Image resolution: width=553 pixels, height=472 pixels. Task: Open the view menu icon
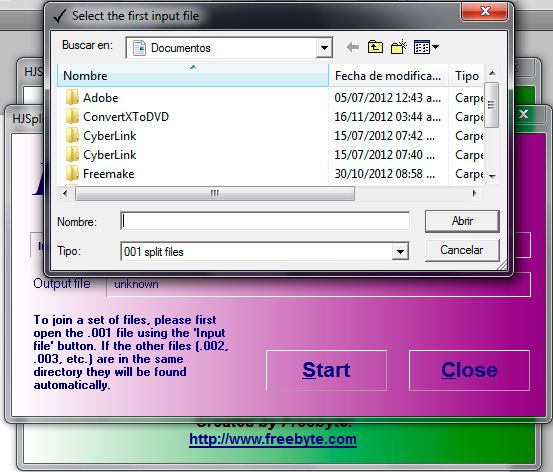coord(426,47)
